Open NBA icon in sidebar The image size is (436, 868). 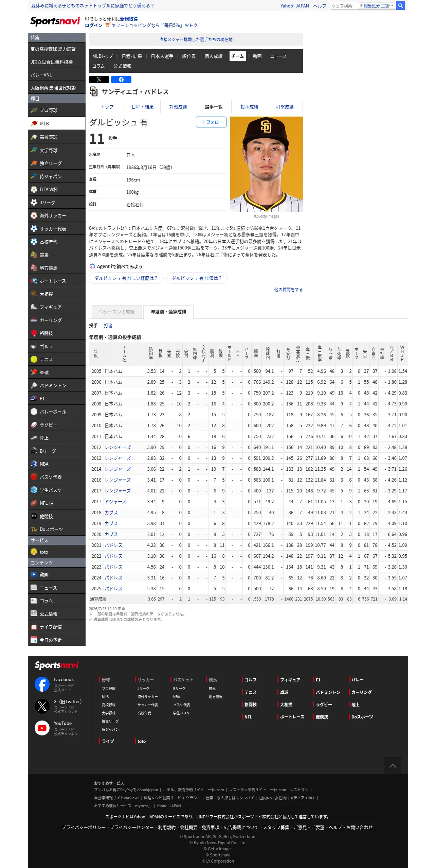(34, 464)
